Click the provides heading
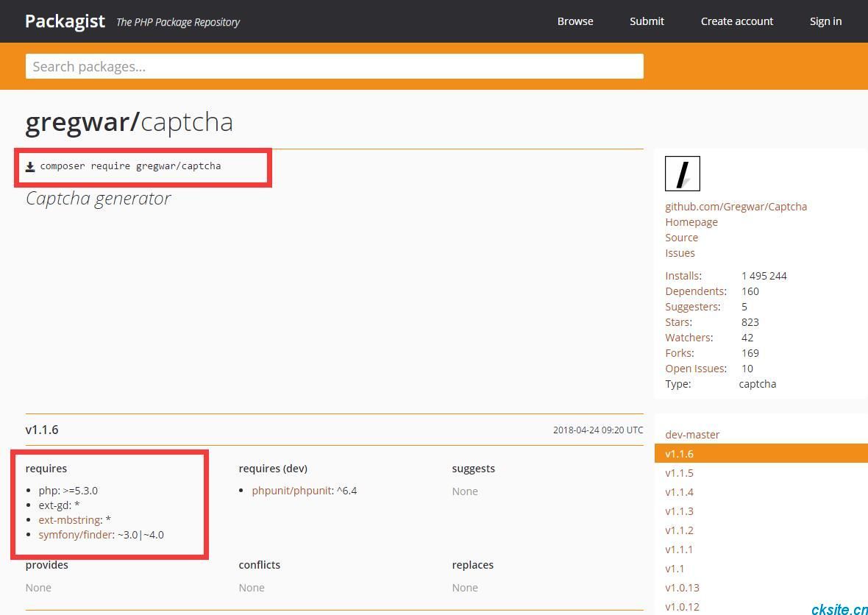868x615 pixels. tap(47, 565)
